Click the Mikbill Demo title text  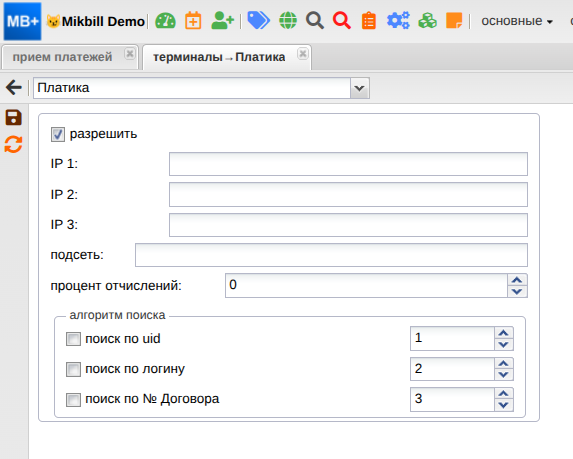pos(103,22)
